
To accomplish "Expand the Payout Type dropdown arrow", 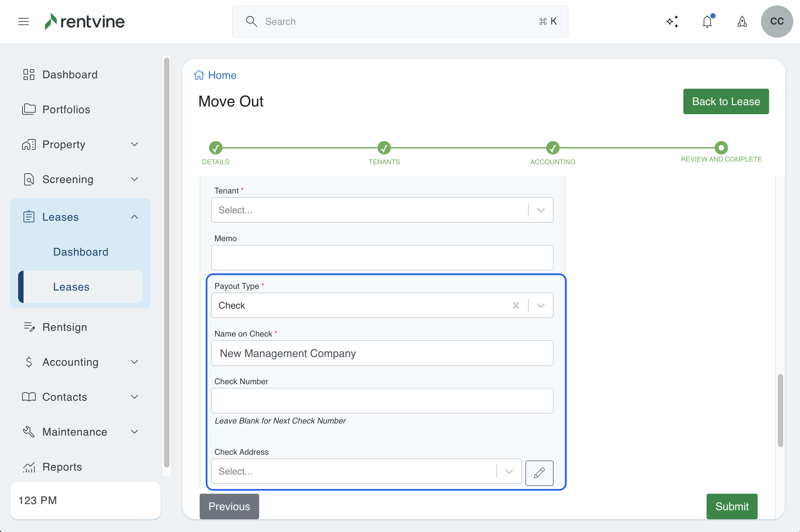I will pos(541,305).
